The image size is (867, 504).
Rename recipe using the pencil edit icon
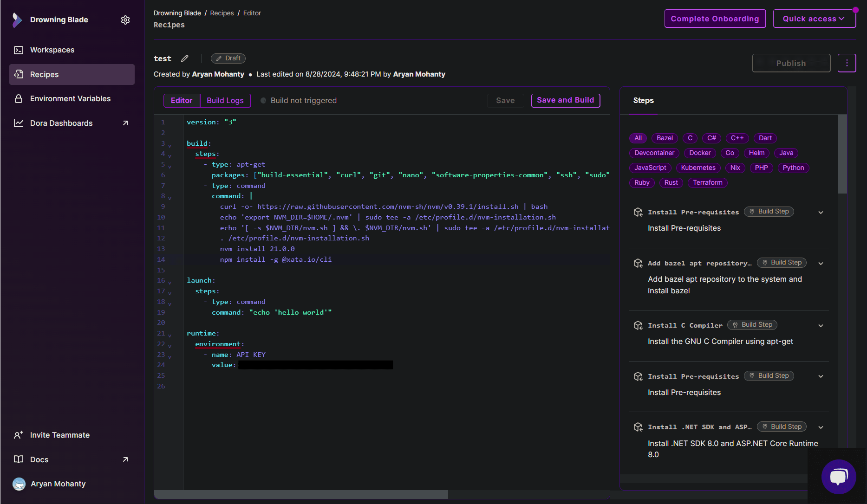[184, 58]
